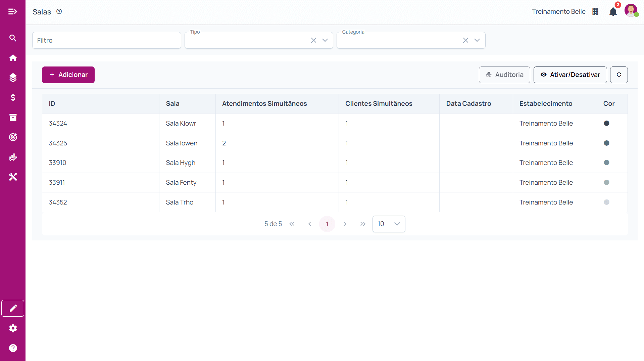Open the dollar sign financial menu
Screen dimensions: 644x361
13,97
